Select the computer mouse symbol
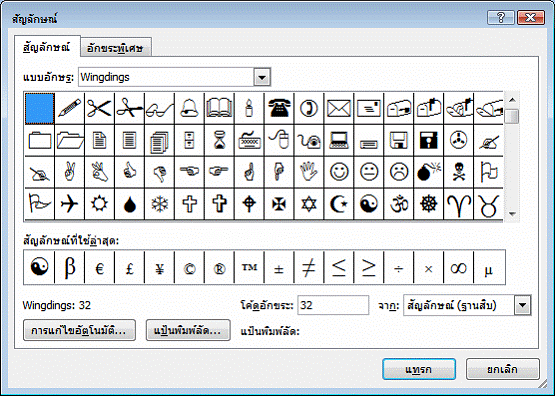This screenshot has height=396, width=555. [x=279, y=140]
